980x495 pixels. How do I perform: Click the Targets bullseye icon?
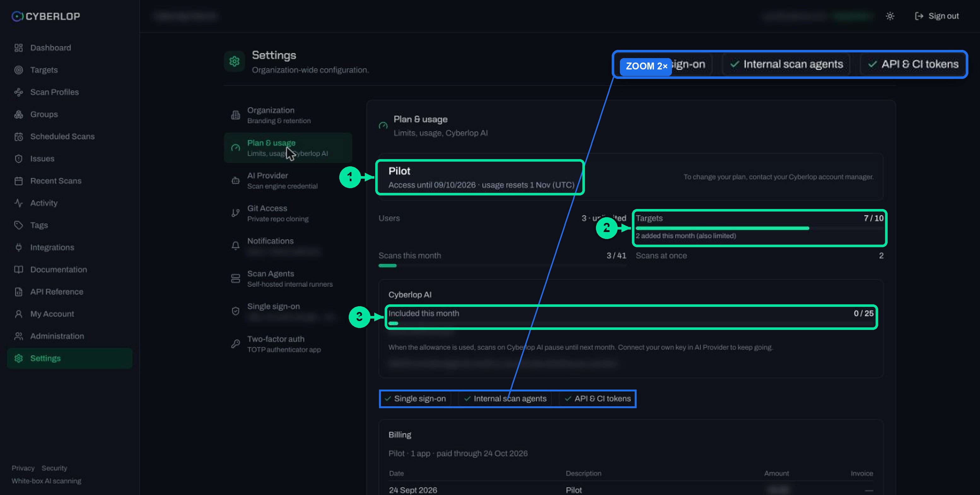pyautogui.click(x=18, y=70)
